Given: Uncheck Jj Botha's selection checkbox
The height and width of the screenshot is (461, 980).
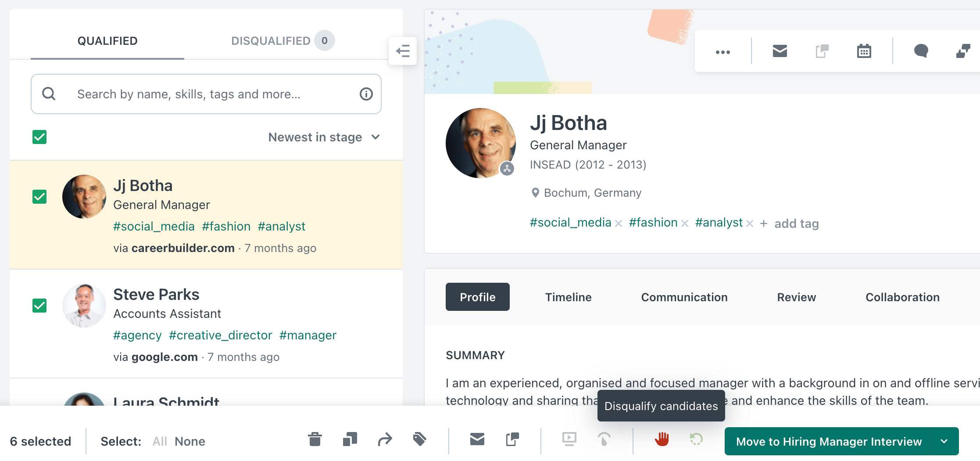Looking at the screenshot, I should click(x=39, y=197).
